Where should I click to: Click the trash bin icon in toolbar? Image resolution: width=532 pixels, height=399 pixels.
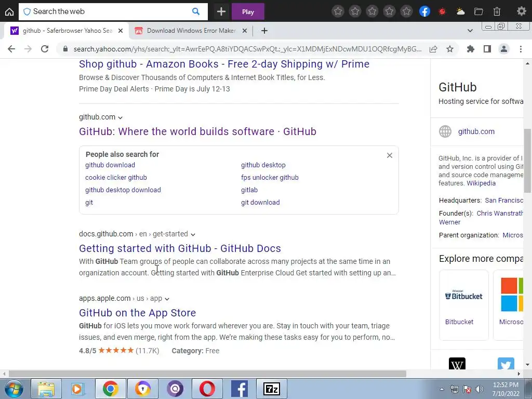coord(497,11)
